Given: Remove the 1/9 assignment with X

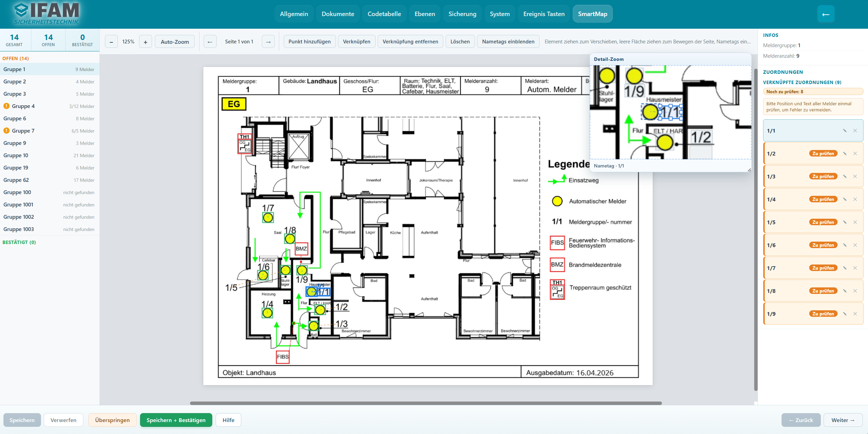Looking at the screenshot, I should coord(855,314).
